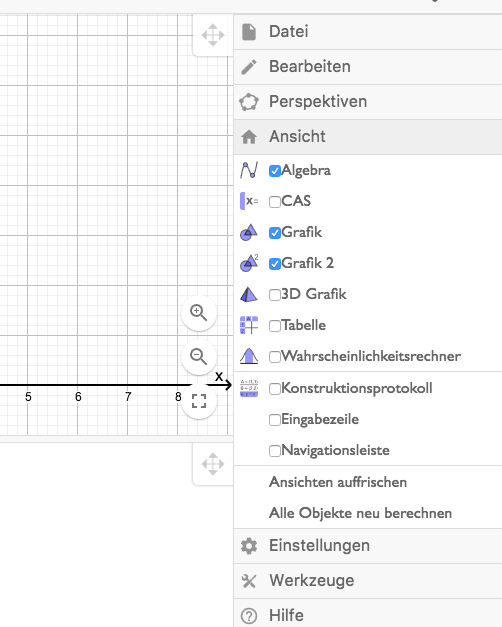Collapse the Ansicht menu section
Image resolution: width=502 pixels, height=627 pixels.
[368, 137]
